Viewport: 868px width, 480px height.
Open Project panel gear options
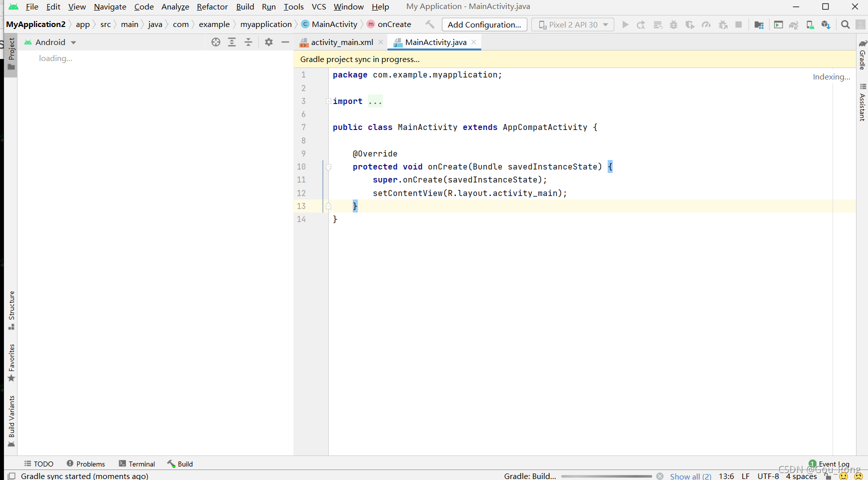pyautogui.click(x=269, y=42)
